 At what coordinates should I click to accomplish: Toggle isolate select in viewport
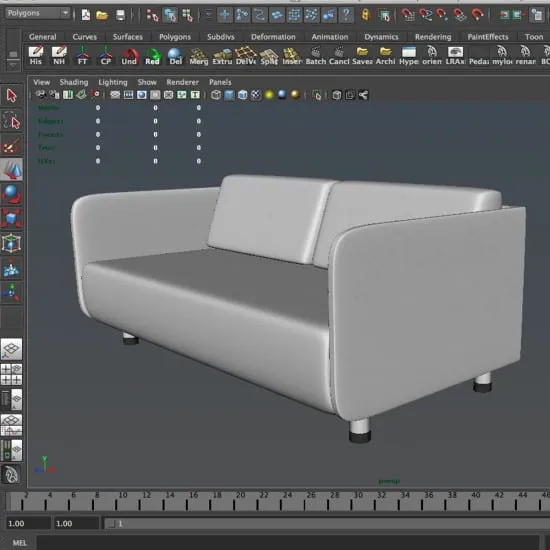tap(317, 95)
